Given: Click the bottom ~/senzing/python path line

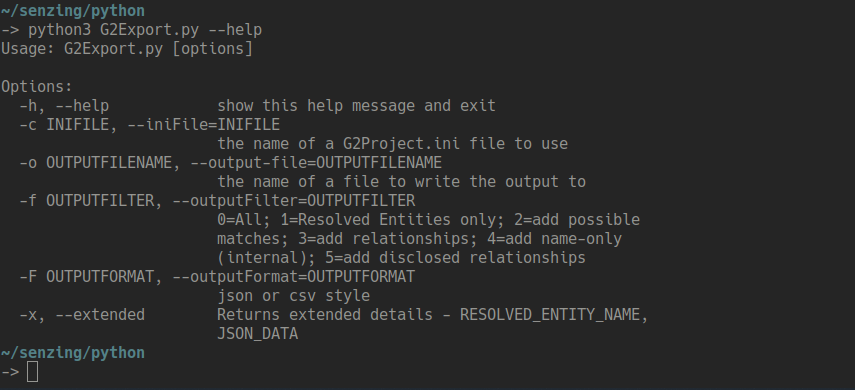Looking at the screenshot, I should click(x=73, y=353).
